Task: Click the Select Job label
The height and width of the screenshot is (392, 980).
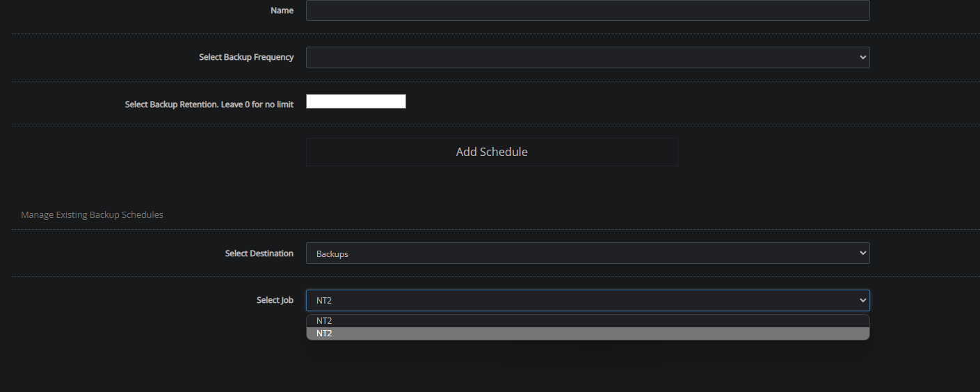Action: tap(275, 300)
